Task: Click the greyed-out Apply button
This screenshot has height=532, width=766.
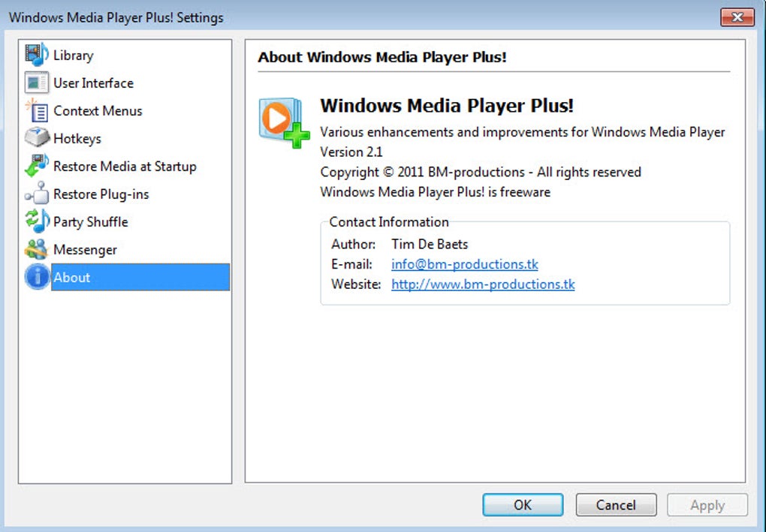Action: (707, 505)
